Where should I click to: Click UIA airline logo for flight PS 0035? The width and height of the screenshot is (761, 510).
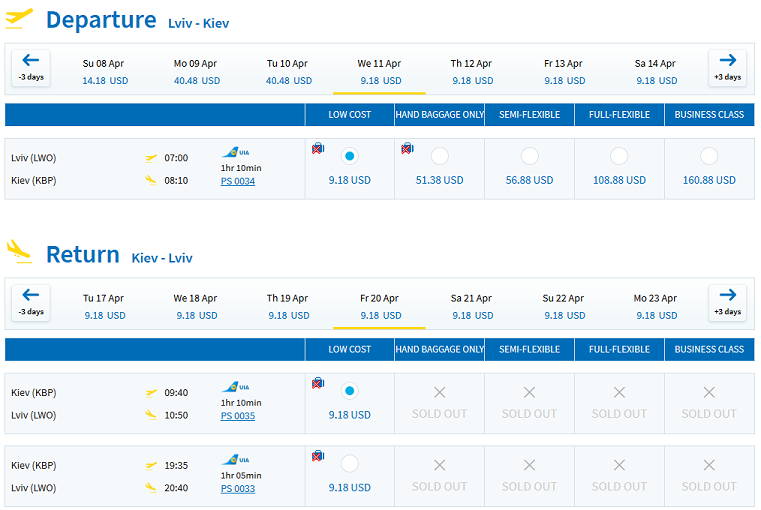tap(235, 387)
